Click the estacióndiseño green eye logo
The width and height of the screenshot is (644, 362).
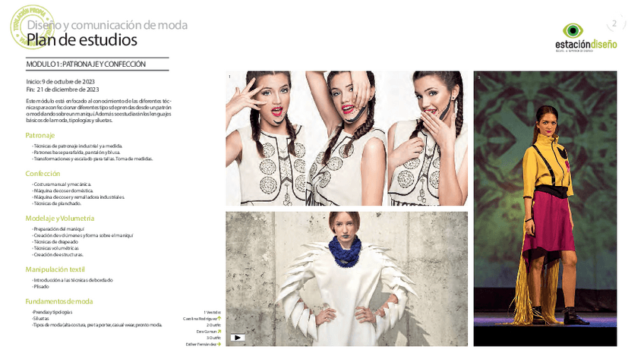pyautogui.click(x=573, y=30)
